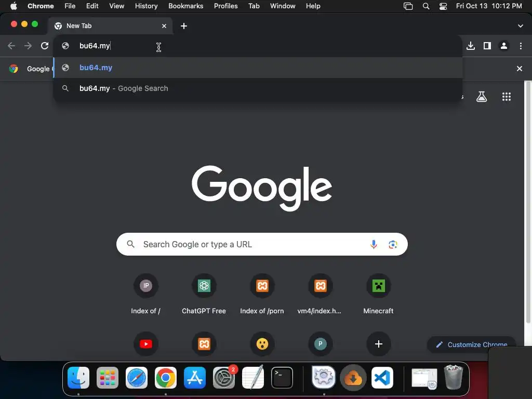
Task: Open the orange cloud download app in dock
Action: point(353,378)
